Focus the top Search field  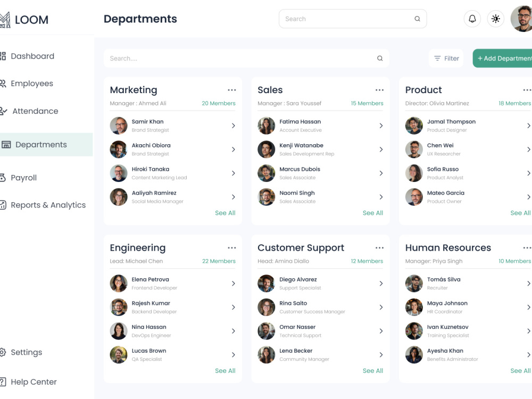tap(353, 19)
